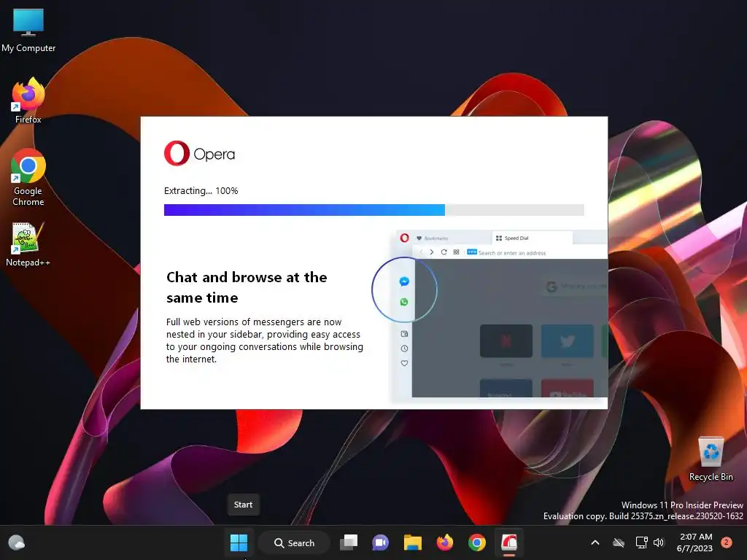This screenshot has width=747, height=560.
Task: Open the Windows Start button
Action: click(x=239, y=542)
